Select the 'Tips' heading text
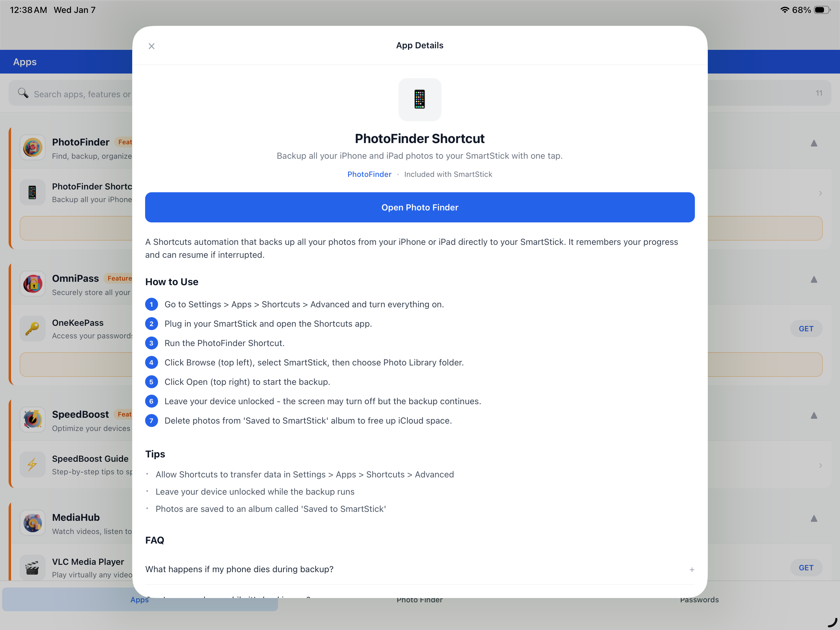The width and height of the screenshot is (840, 630). pos(155,454)
